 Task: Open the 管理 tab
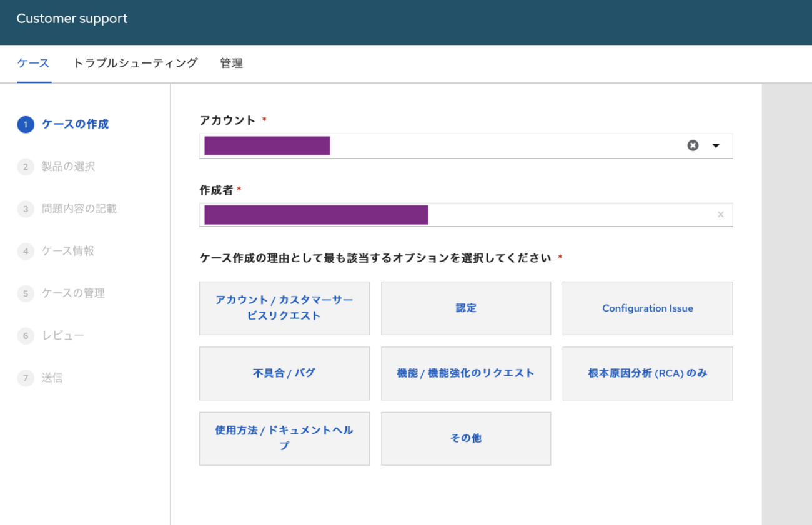click(x=231, y=63)
